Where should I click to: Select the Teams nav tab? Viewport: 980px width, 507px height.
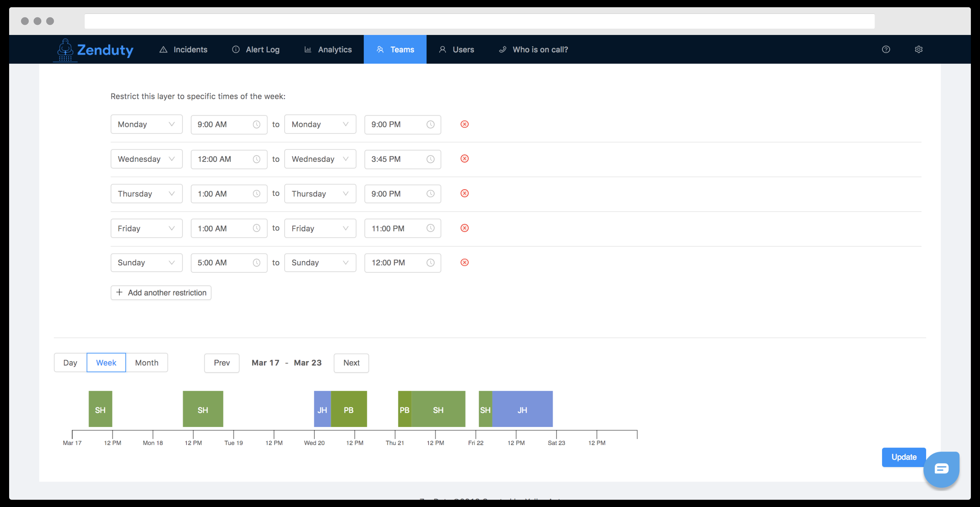pyautogui.click(x=395, y=49)
